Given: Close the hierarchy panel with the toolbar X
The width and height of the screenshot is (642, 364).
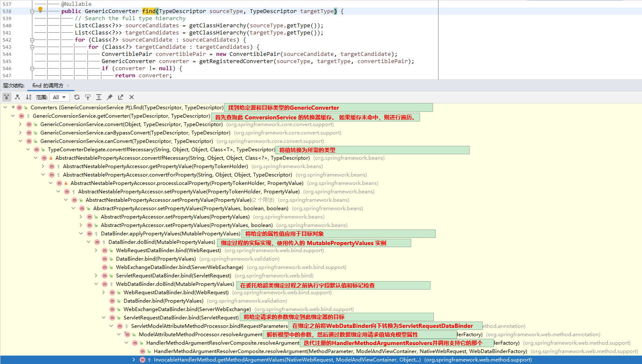Looking at the screenshot, I should [x=132, y=97].
